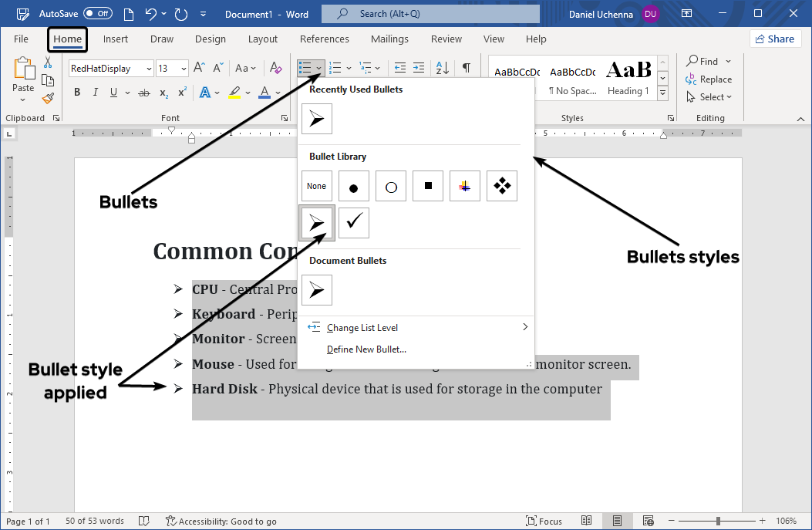Increase indent of the list
The width and height of the screenshot is (812, 530).
(x=419, y=68)
